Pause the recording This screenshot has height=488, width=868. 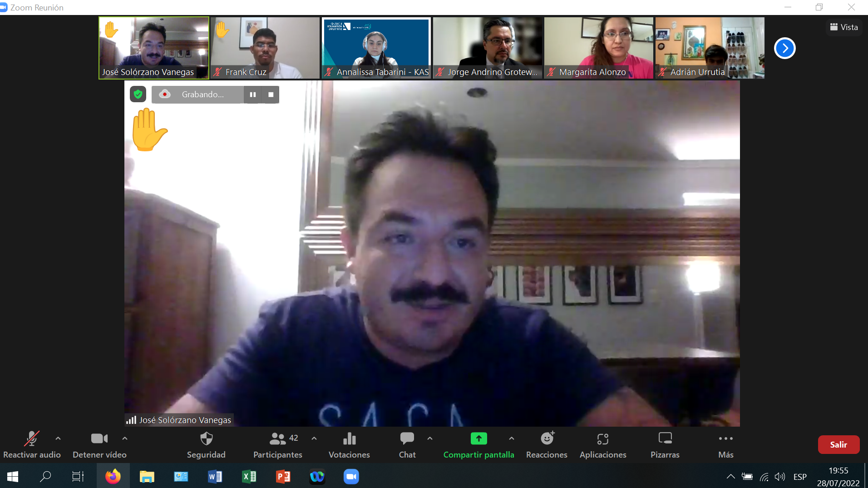click(253, 95)
